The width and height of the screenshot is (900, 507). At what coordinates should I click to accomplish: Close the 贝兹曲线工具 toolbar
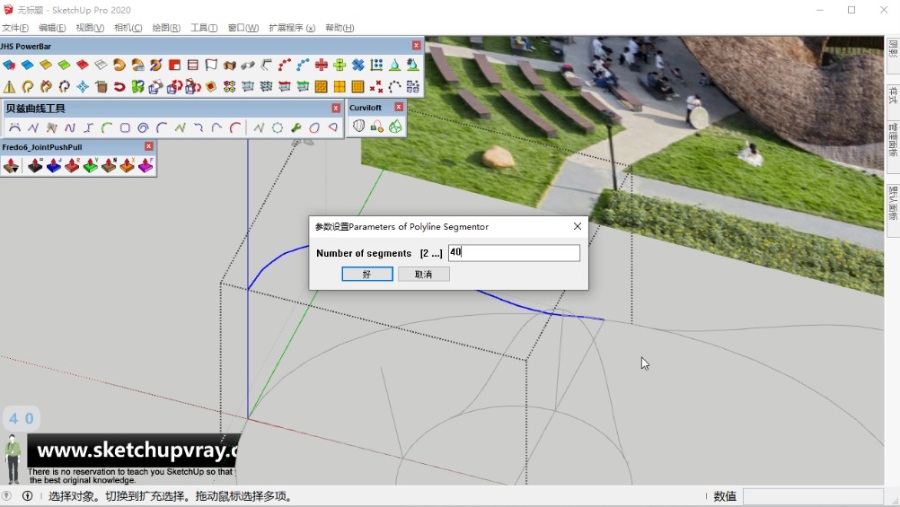(x=336, y=108)
